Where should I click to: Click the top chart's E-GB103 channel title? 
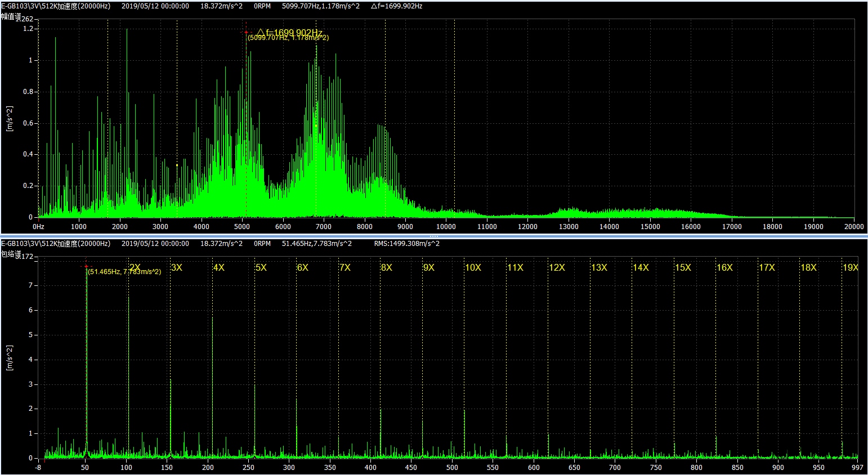(56, 6)
